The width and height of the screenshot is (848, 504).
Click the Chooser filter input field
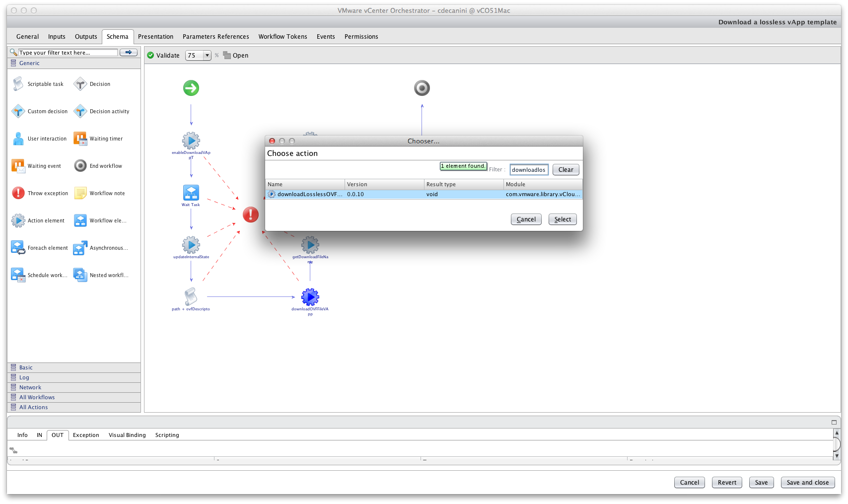529,170
